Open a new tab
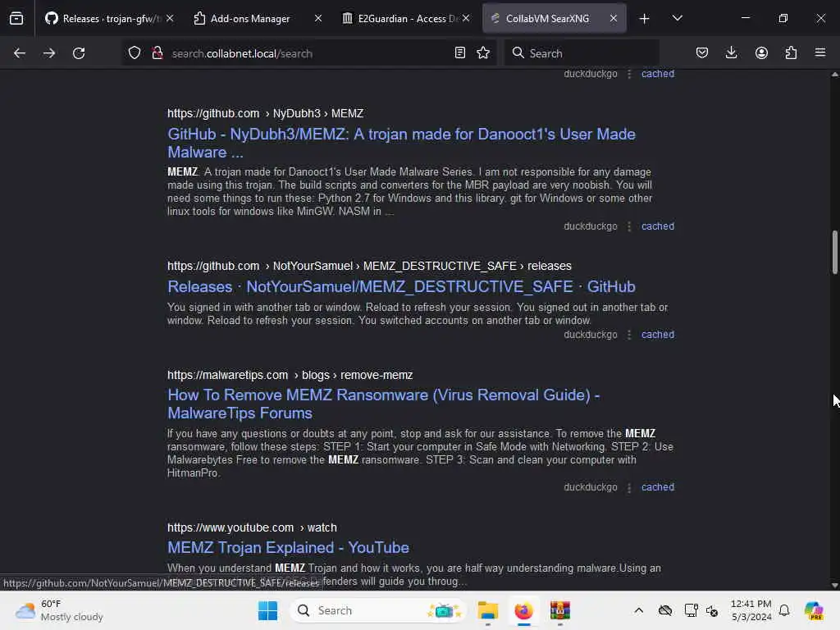 click(645, 19)
